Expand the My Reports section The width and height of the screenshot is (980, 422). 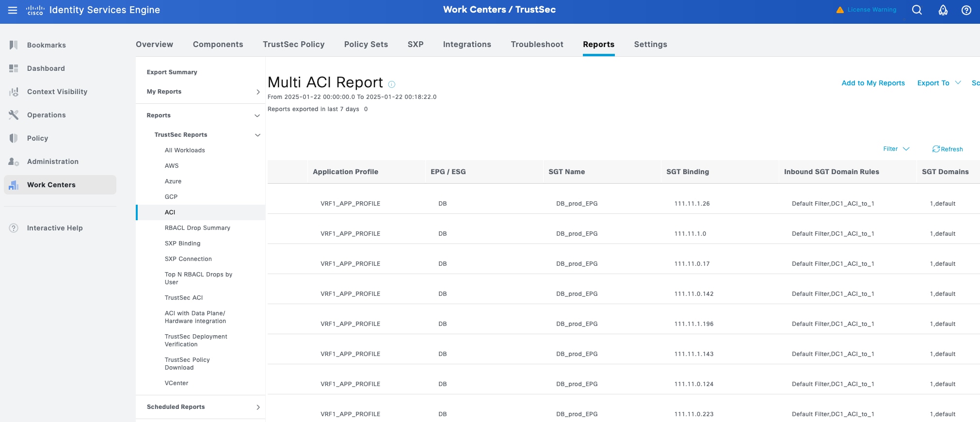tap(257, 92)
